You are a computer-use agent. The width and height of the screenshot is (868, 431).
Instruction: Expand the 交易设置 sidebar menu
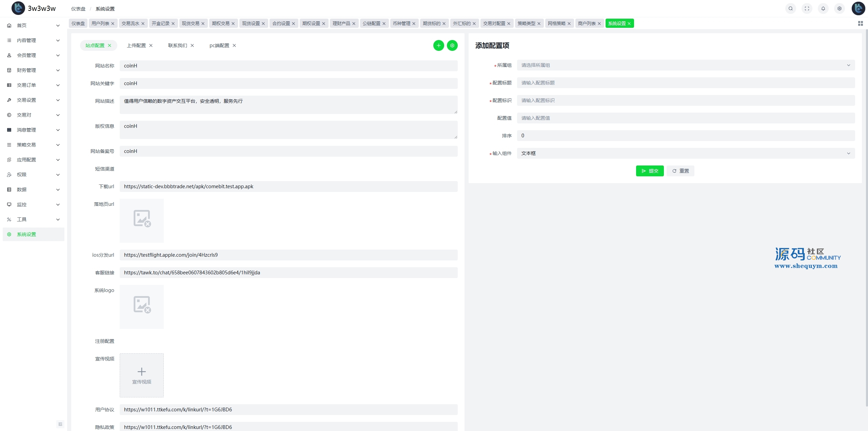tap(33, 100)
